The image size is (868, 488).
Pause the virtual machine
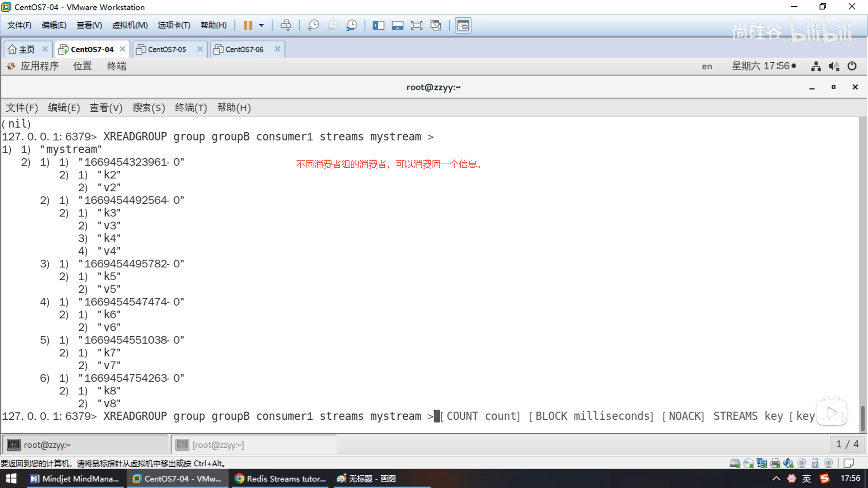(x=247, y=25)
